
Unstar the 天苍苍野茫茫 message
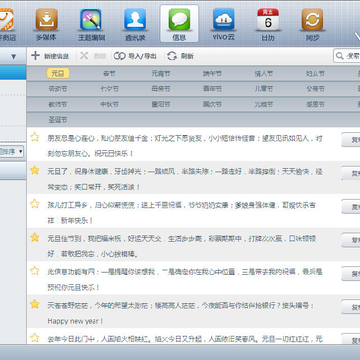coord(35,304)
